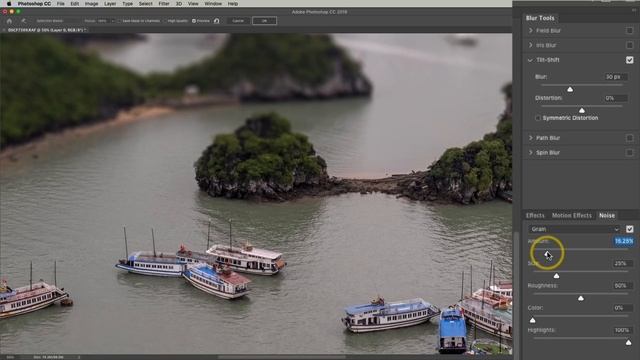The width and height of the screenshot is (640, 360).
Task: Click the Roughness value field
Action: click(x=622, y=286)
